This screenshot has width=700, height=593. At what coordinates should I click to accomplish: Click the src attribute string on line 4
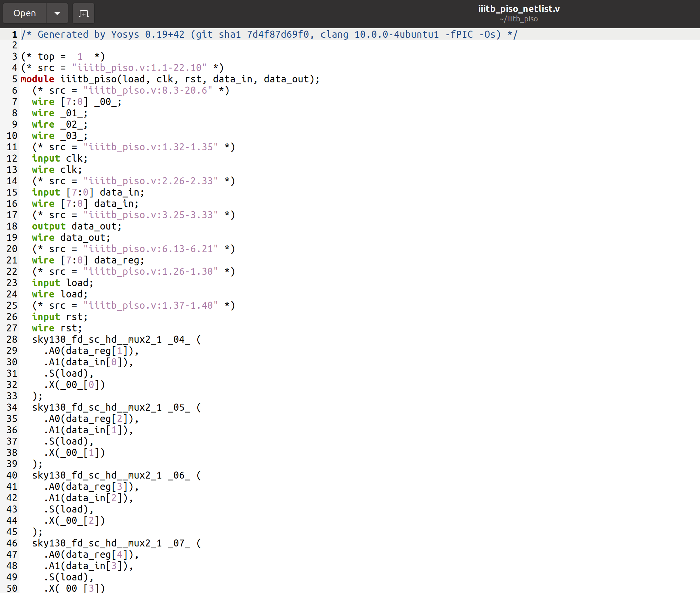[138, 68]
